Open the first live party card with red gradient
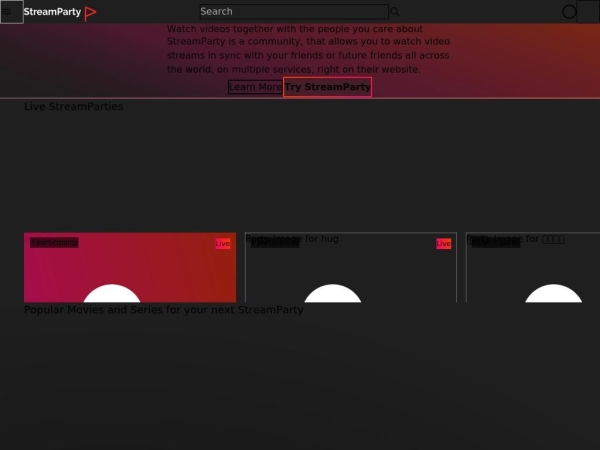600x450 pixels. 130,267
